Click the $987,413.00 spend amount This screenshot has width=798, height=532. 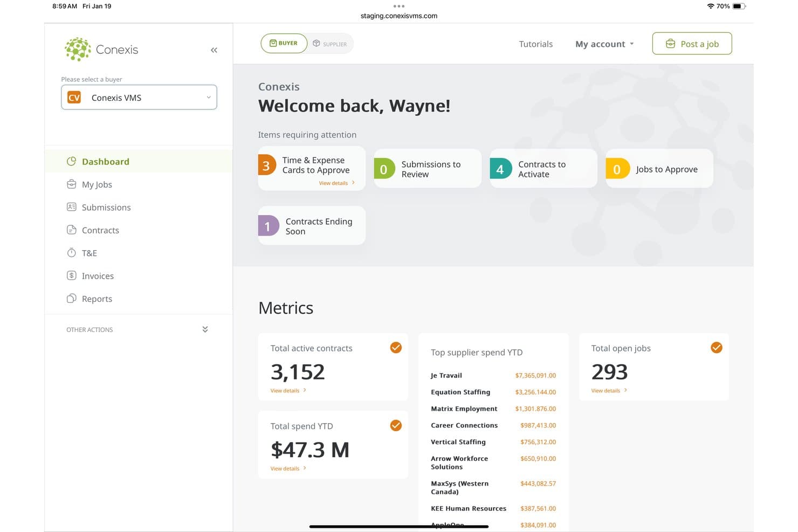(538, 425)
